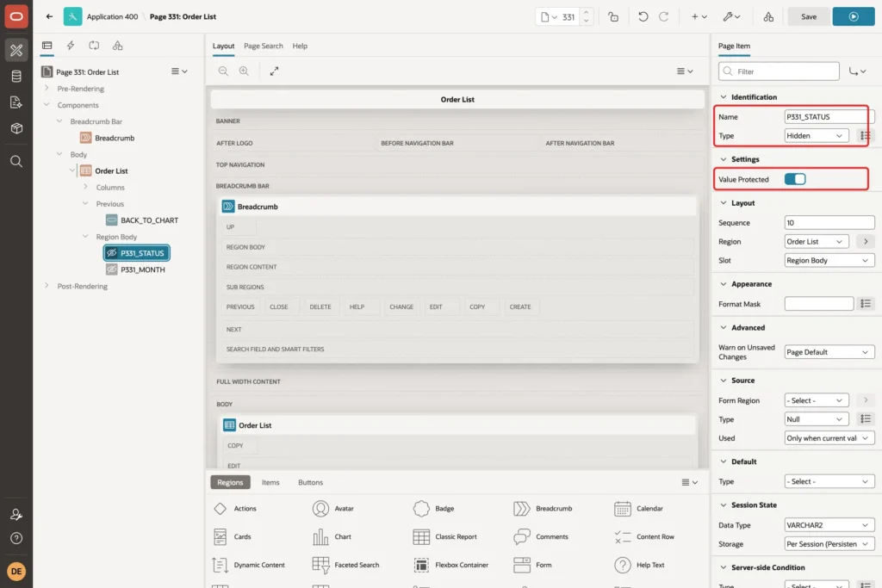Select the Breadcrumb tree item
This screenshot has height=588, width=882.
click(x=108, y=138)
